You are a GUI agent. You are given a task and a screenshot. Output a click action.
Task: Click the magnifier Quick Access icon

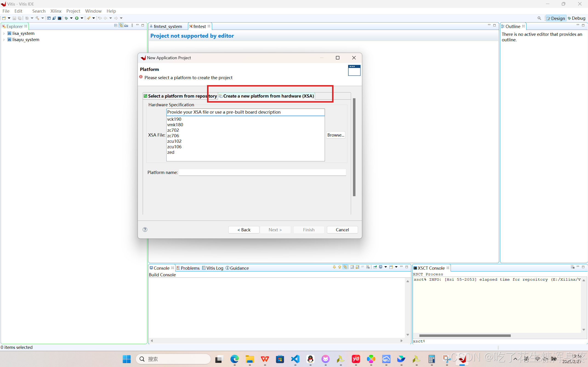pos(539,18)
